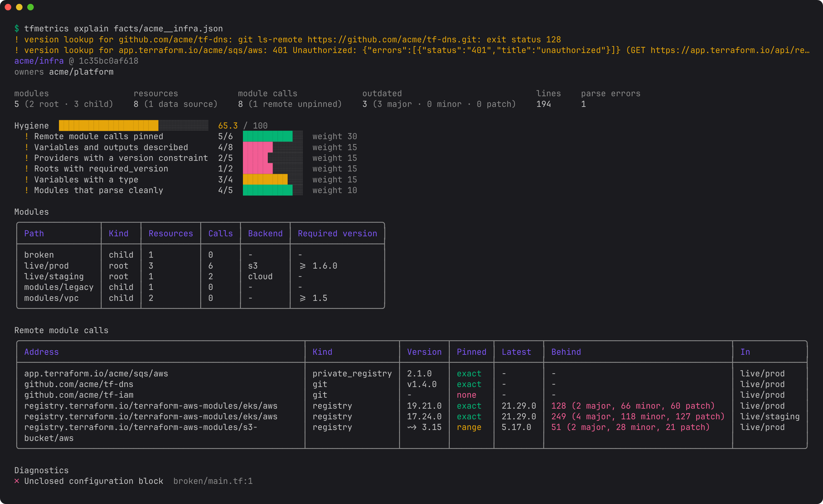Click the green bar for Remote module calls pinned
The height and width of the screenshot is (504, 823).
(x=268, y=136)
